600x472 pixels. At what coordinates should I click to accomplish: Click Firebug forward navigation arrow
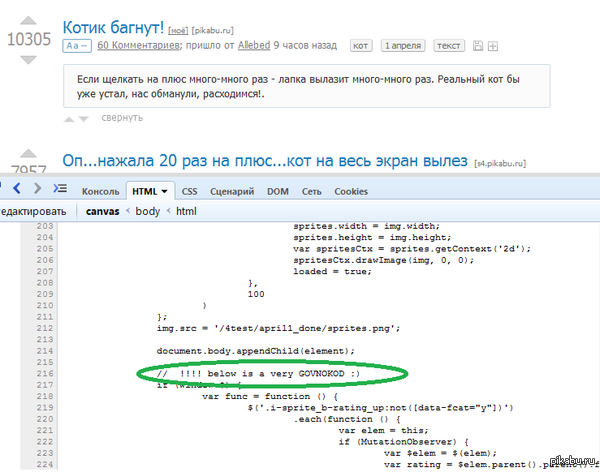click(x=37, y=188)
